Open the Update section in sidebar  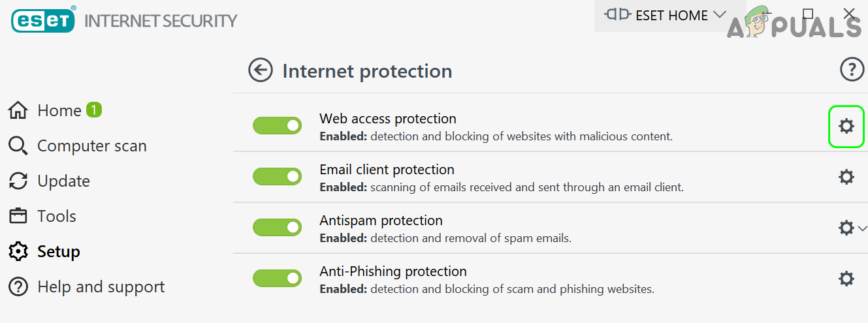(x=63, y=181)
